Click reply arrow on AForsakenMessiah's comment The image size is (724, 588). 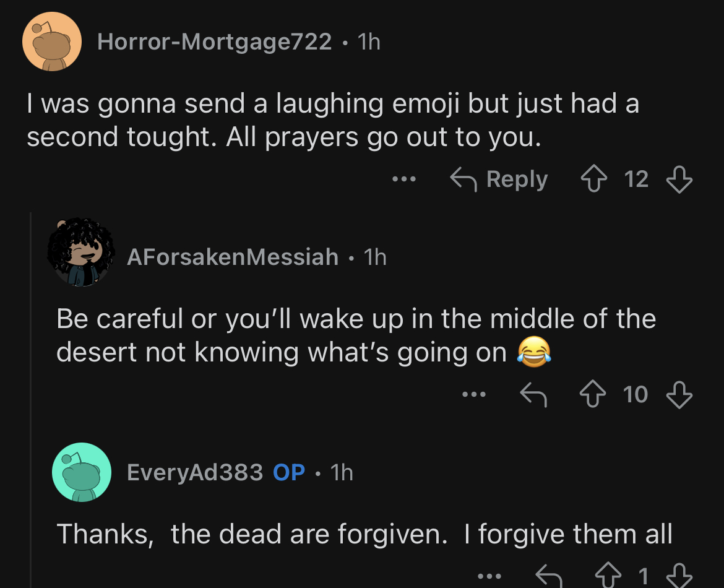click(x=534, y=395)
